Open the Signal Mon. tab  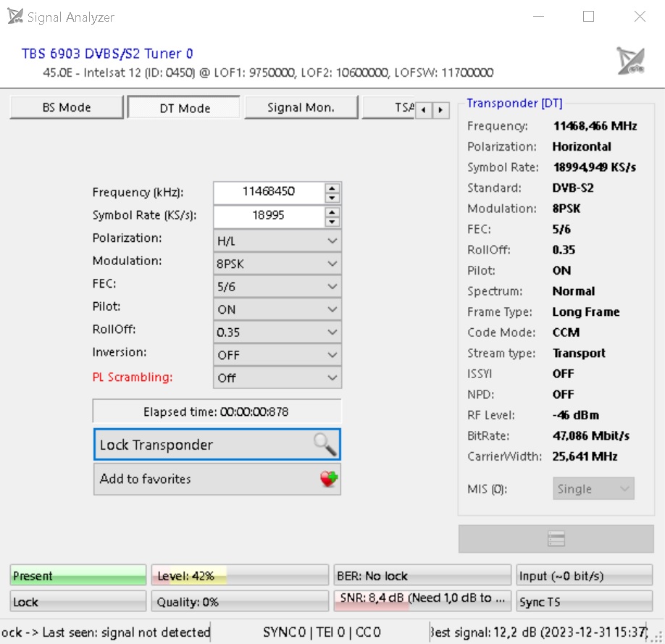click(x=301, y=107)
